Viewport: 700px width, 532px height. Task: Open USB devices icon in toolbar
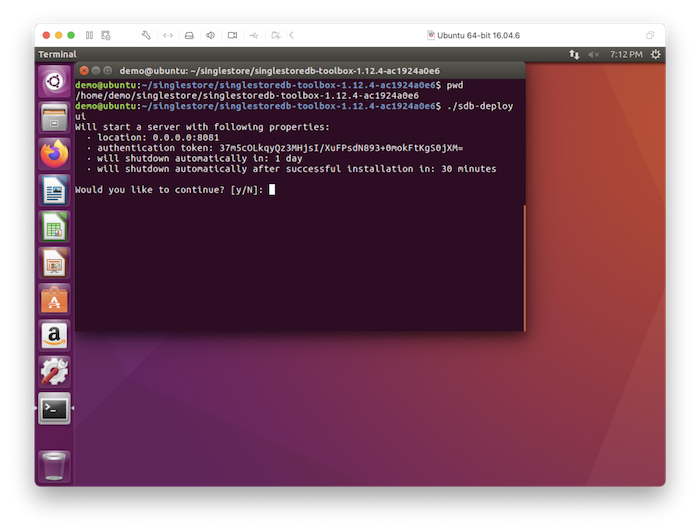click(254, 35)
